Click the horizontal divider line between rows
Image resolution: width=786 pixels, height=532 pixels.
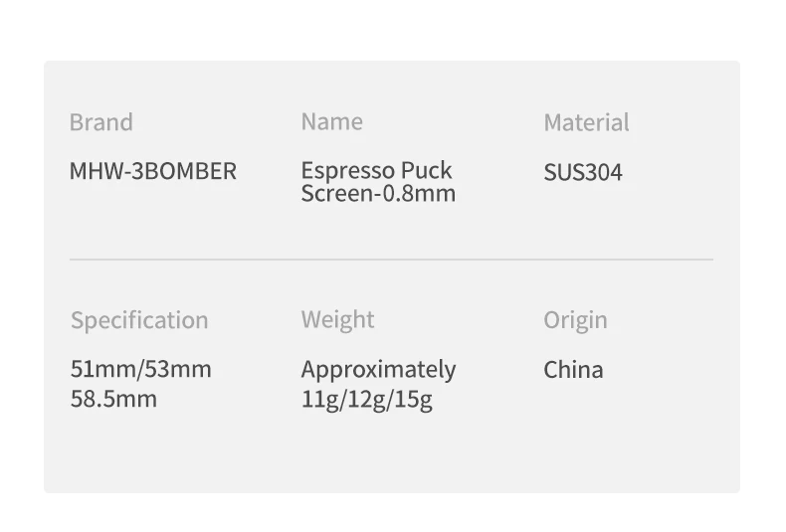(x=391, y=260)
